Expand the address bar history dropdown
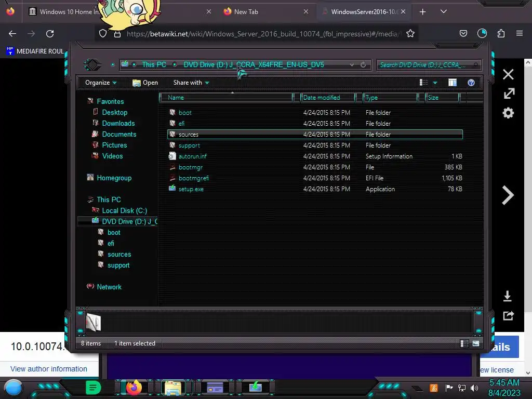The image size is (532, 399). tap(352, 65)
